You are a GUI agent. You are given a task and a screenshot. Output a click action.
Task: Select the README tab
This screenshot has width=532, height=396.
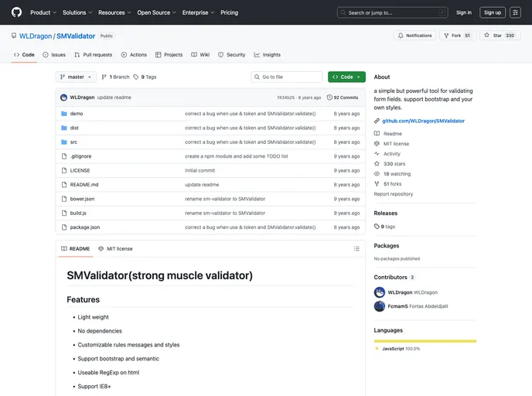point(76,249)
